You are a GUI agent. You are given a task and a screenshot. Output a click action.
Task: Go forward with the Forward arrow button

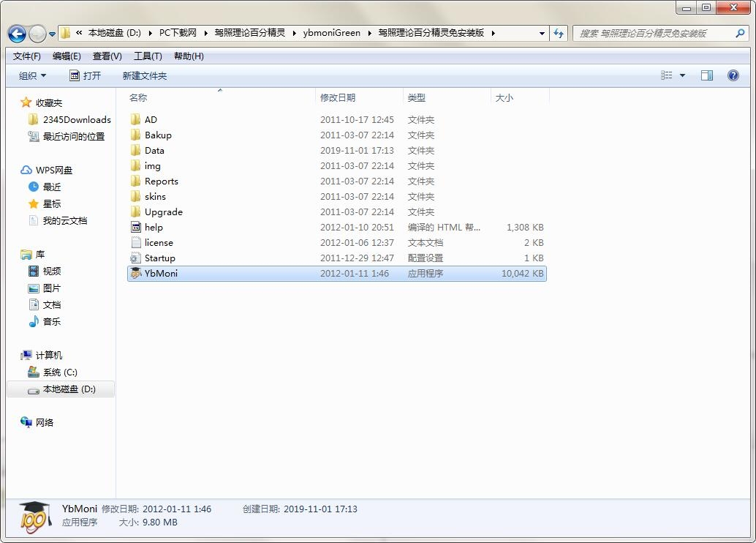tap(37, 34)
